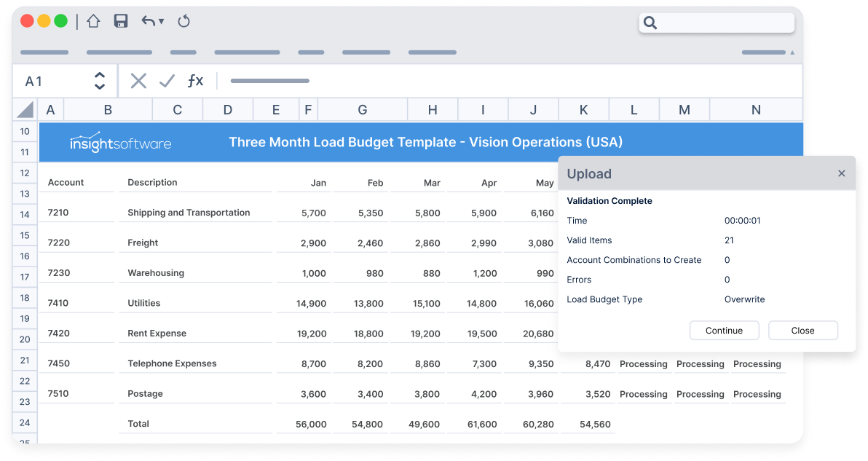The height and width of the screenshot is (461, 868).
Task: Dismiss Upload dialog with X
Action: tap(842, 174)
